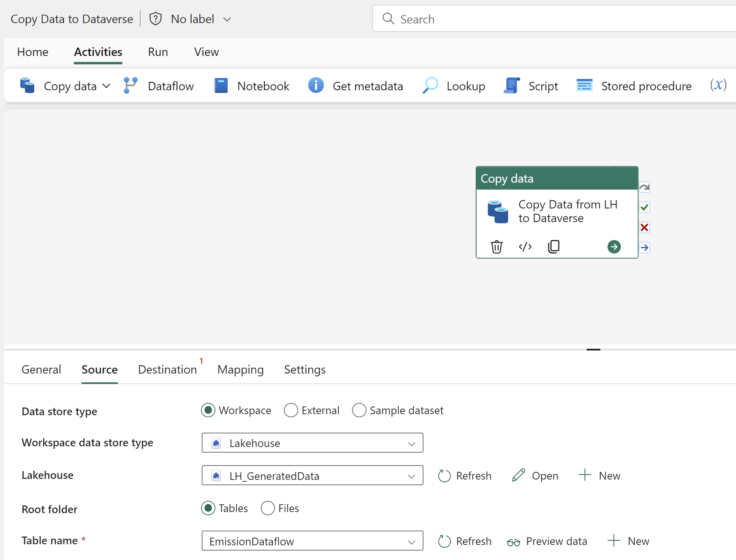The width and height of the screenshot is (736, 560).
Task: Open the Run menu
Action: (x=158, y=52)
